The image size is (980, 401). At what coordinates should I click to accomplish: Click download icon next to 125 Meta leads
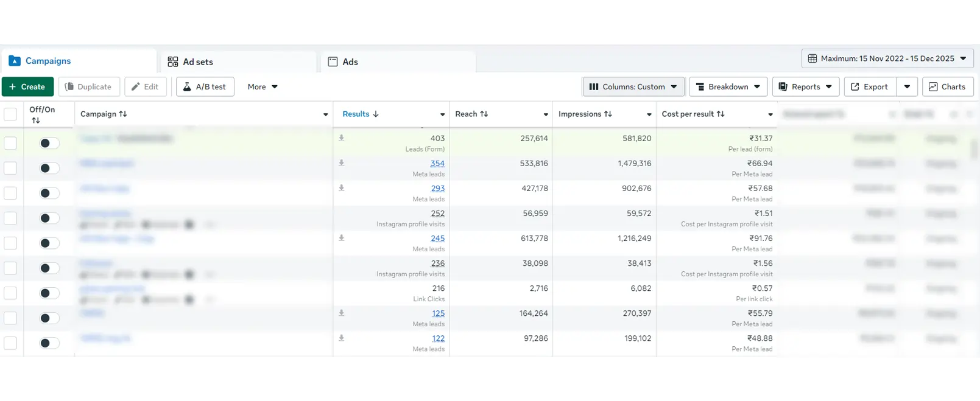point(342,313)
